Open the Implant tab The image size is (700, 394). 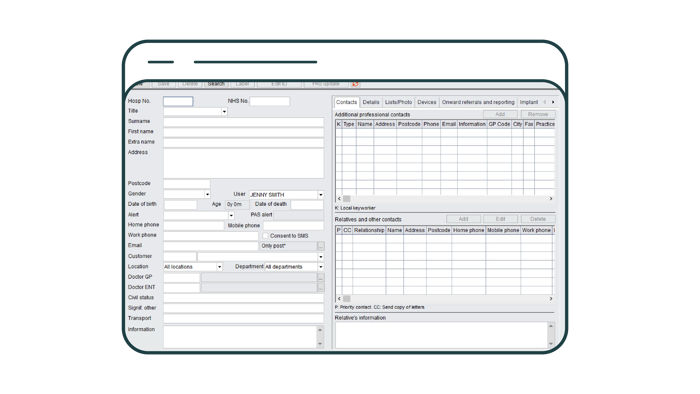(529, 102)
